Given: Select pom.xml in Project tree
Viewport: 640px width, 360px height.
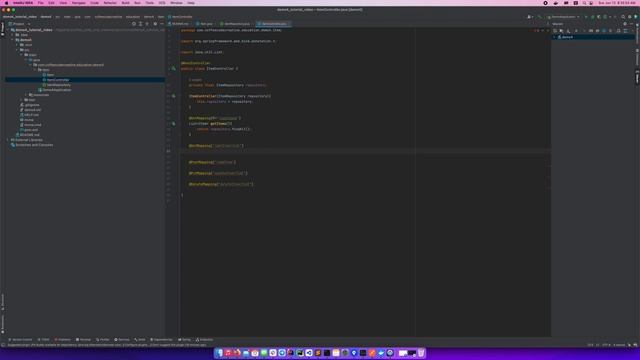Looking at the screenshot, I should pos(31,130).
